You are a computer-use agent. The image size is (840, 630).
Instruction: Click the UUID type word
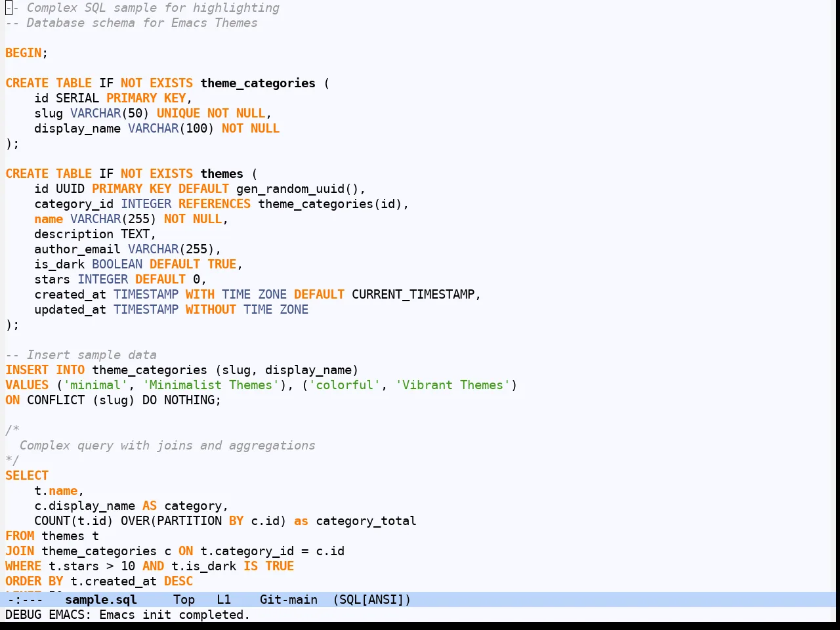pos(70,188)
